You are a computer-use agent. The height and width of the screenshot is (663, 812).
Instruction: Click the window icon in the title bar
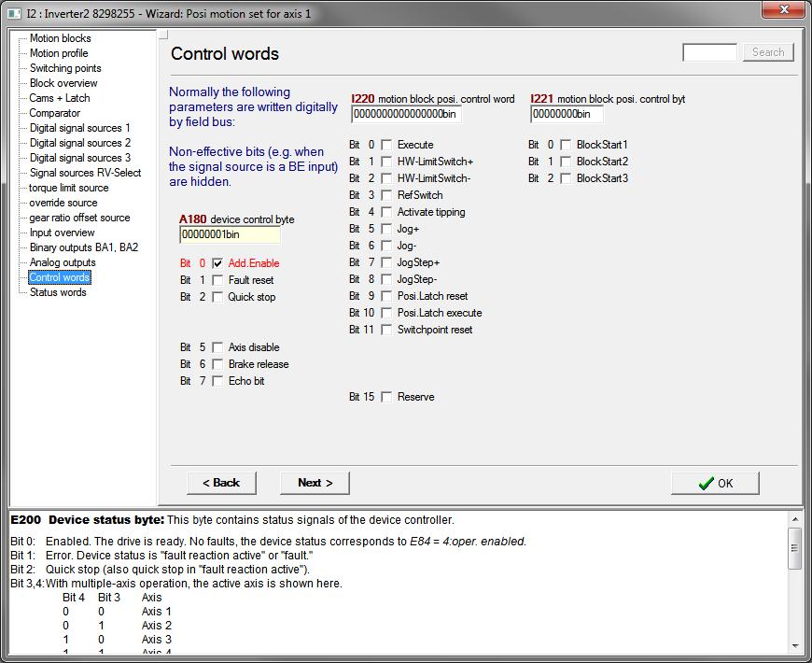point(14,13)
